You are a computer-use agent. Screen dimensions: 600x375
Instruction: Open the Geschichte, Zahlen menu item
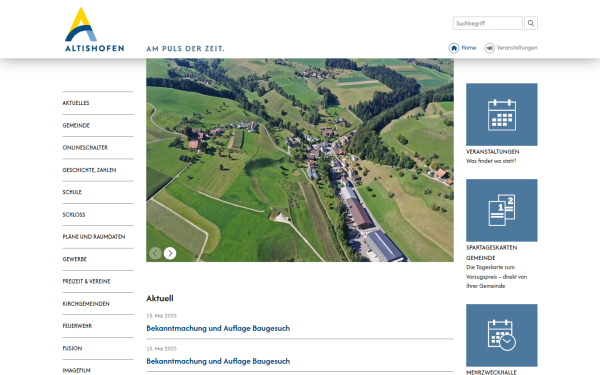[89, 170]
